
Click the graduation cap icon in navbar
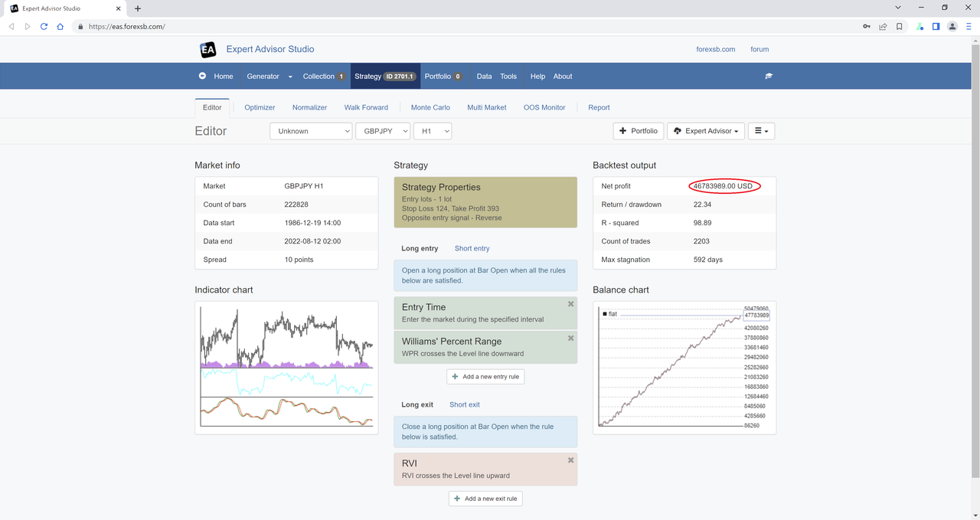(x=769, y=77)
